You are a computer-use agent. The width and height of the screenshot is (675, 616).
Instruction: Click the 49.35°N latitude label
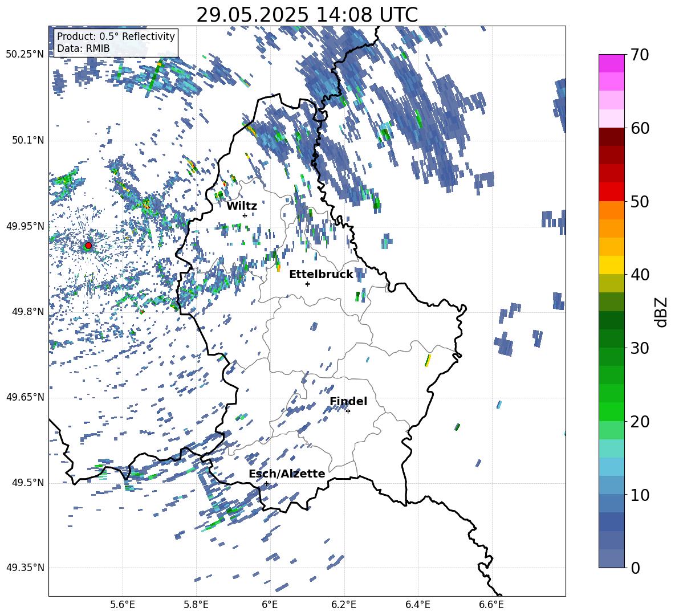pos(25,568)
